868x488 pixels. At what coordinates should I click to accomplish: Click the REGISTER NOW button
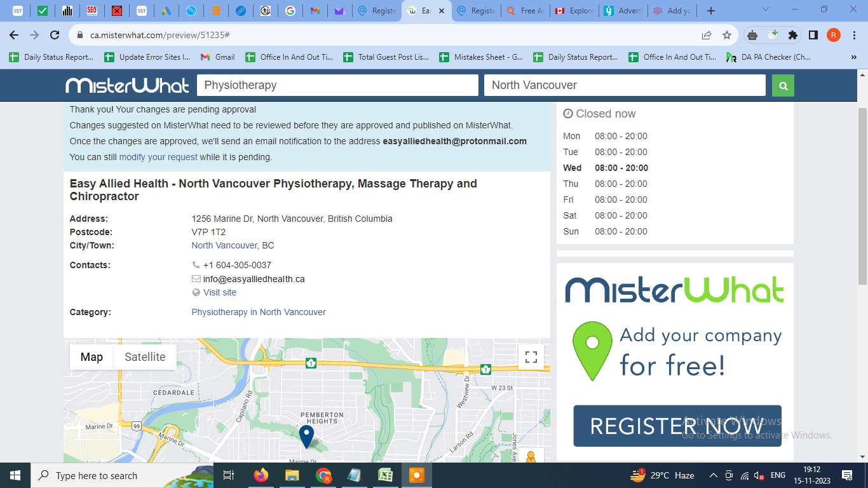click(x=677, y=426)
